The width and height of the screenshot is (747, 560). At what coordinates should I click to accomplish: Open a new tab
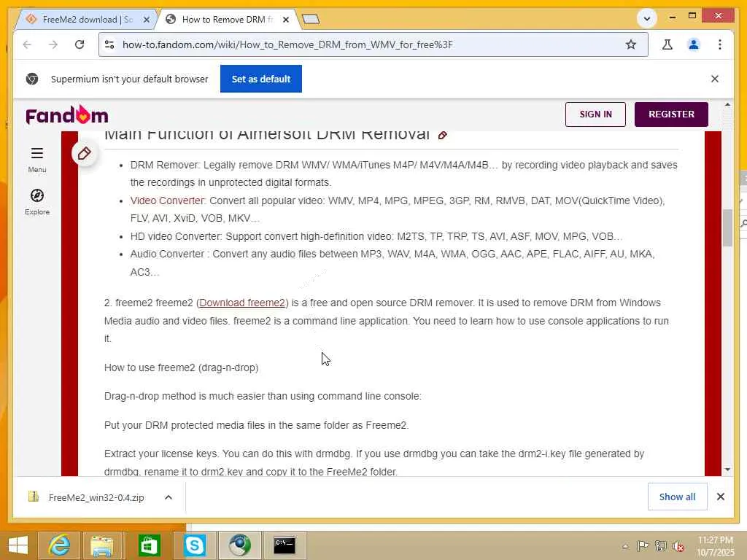click(x=311, y=20)
